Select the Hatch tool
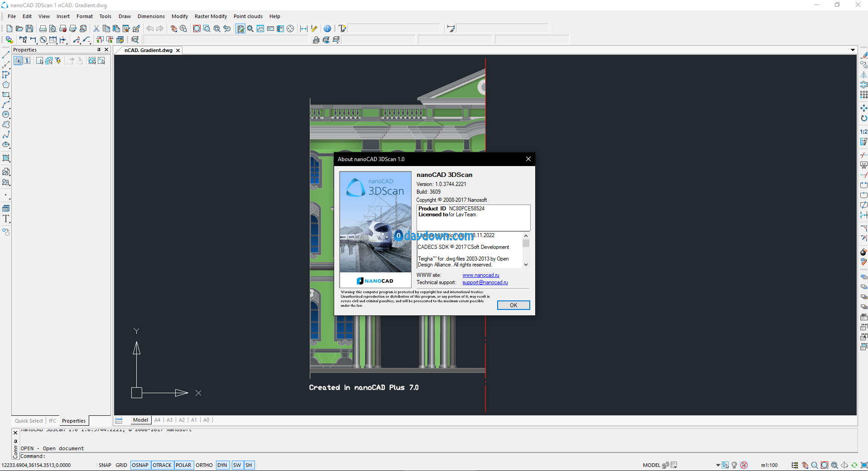Image resolution: width=868 pixels, height=471 pixels. coord(6,158)
